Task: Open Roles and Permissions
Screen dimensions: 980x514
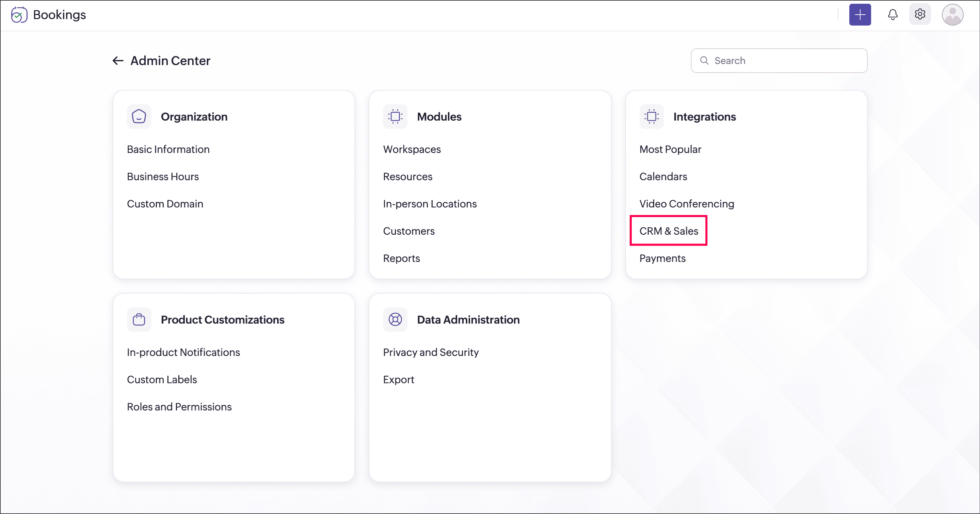Action: tap(179, 407)
